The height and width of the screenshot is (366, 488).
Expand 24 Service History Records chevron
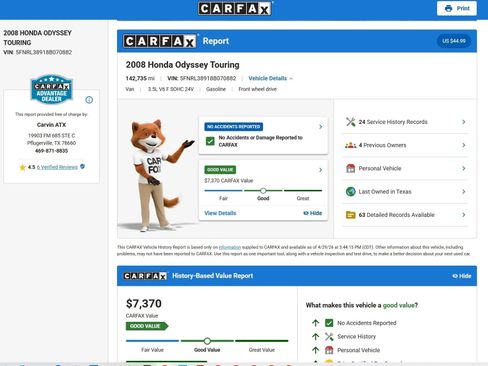click(464, 122)
